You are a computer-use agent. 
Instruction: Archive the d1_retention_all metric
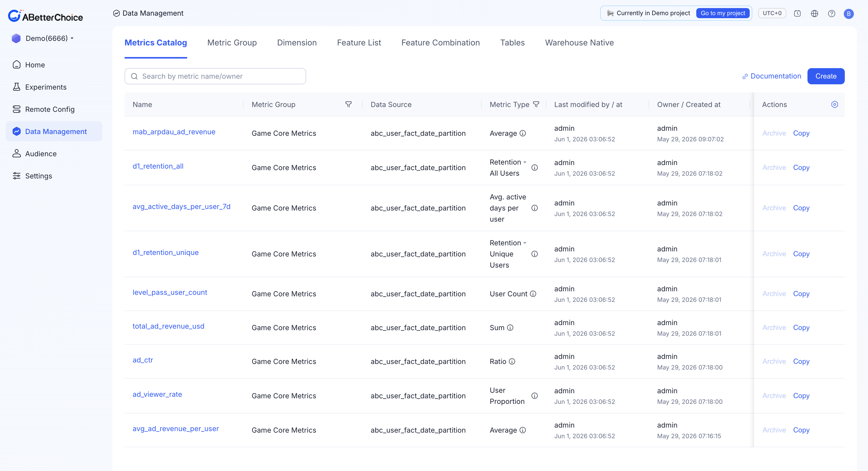click(774, 168)
